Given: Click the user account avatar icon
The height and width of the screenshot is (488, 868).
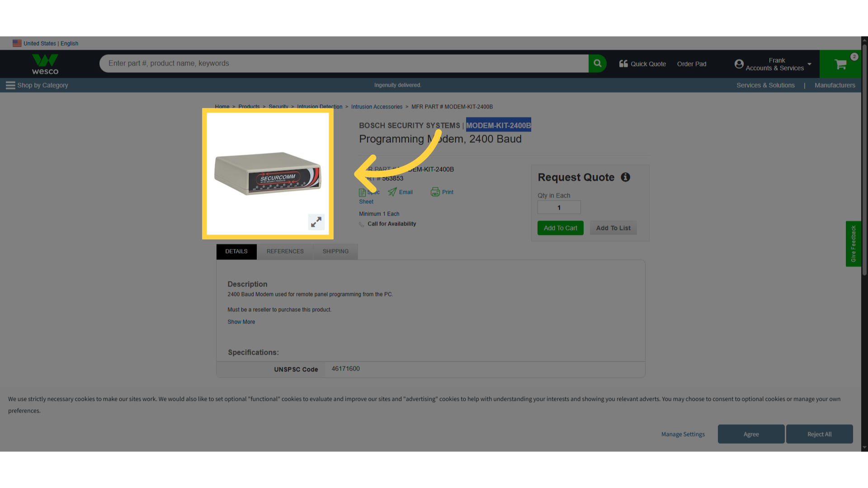Looking at the screenshot, I should pyautogui.click(x=739, y=64).
